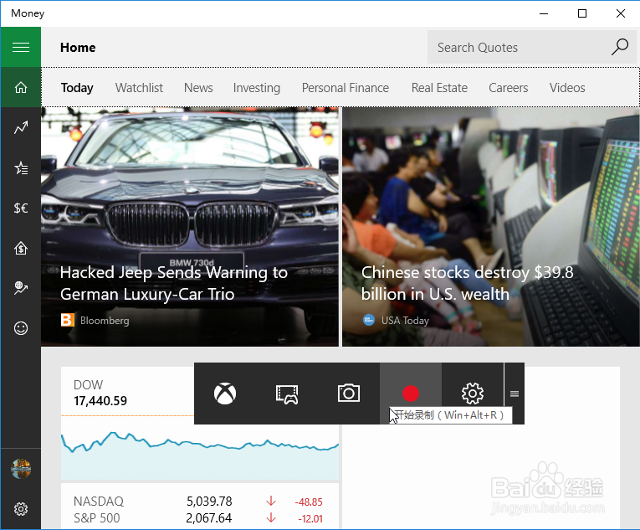Open the Watchlist star icon in sidebar

tap(21, 167)
